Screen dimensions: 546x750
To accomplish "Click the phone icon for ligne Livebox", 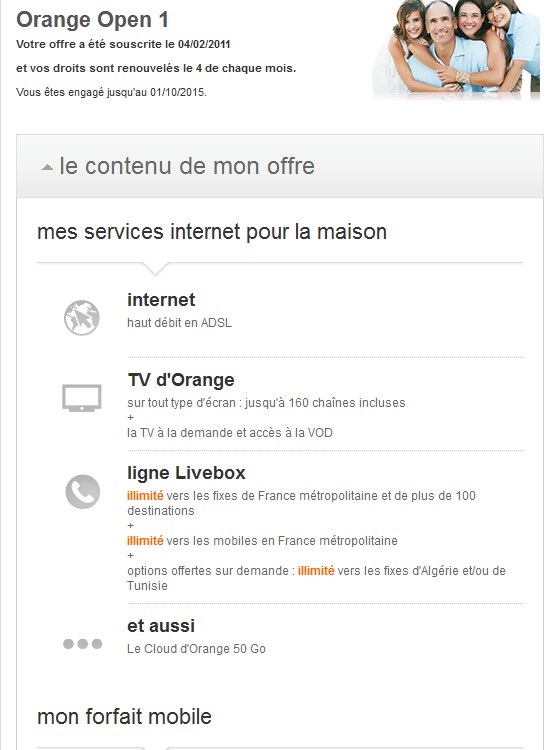I will pyautogui.click(x=83, y=491).
